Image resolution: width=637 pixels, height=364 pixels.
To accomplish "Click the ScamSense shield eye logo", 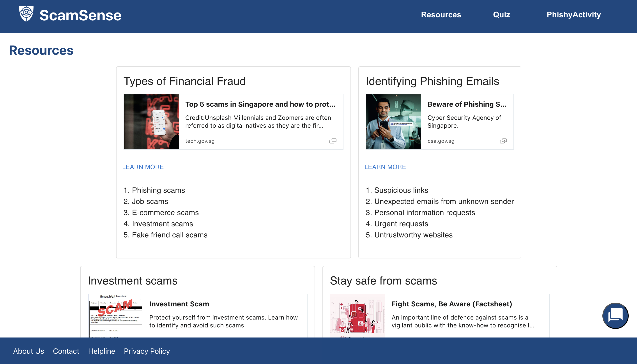I will (x=26, y=14).
